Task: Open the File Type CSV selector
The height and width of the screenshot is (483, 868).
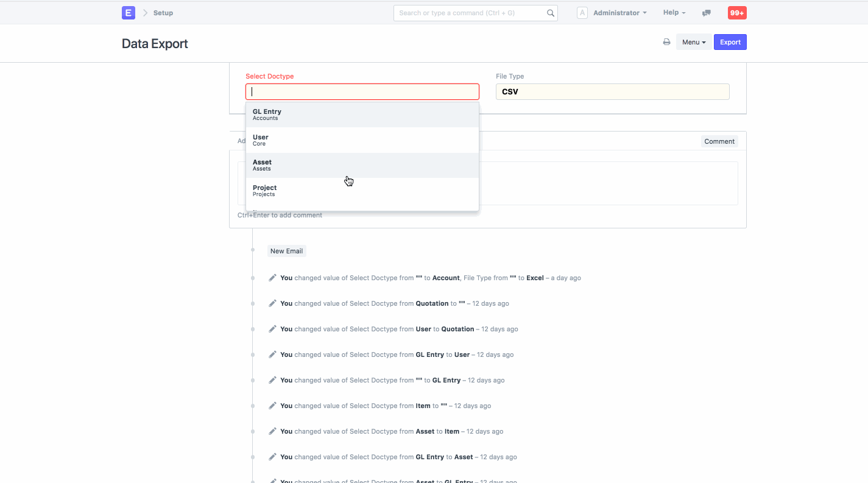Action: [x=612, y=92]
